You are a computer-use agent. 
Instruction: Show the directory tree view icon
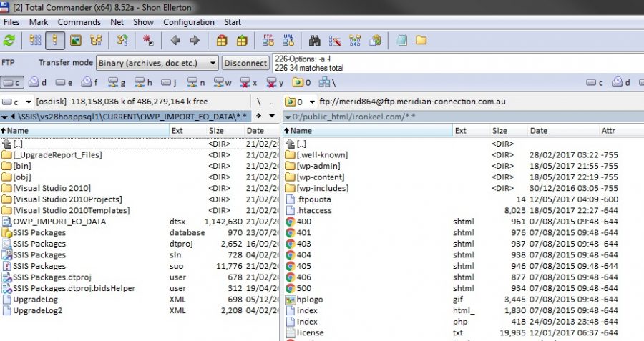pyautogui.click(x=96, y=40)
